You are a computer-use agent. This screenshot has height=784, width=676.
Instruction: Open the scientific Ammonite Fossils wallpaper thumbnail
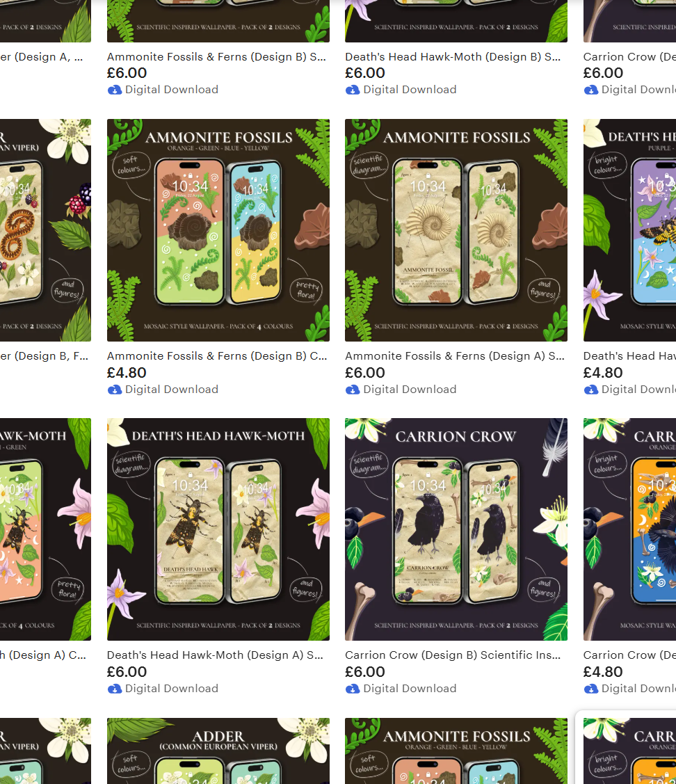(x=456, y=230)
